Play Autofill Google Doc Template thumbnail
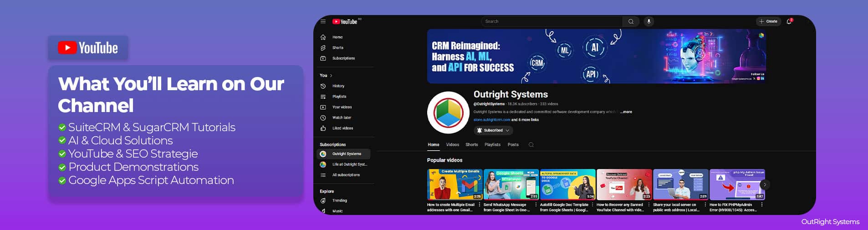Viewport: 868px width, 230px height. tap(567, 184)
